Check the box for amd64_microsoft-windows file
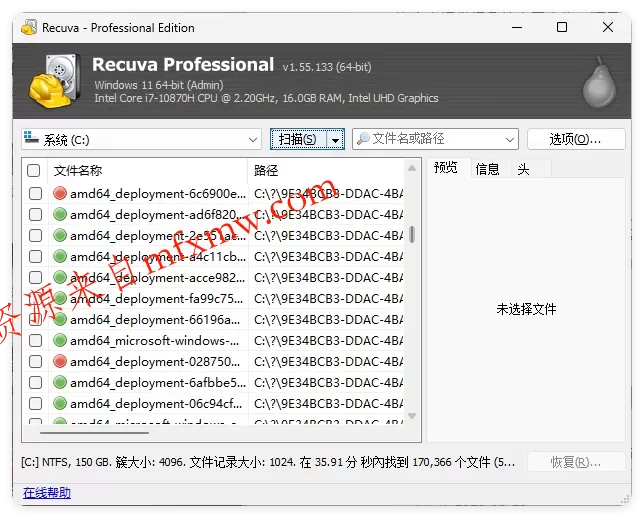Image resolution: width=644 pixels, height=518 pixels. (x=36, y=341)
